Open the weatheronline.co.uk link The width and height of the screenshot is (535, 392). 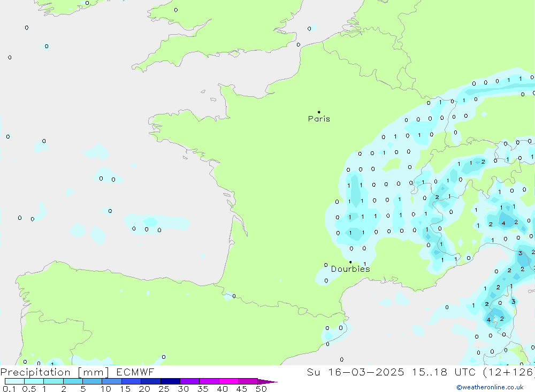tap(490, 387)
